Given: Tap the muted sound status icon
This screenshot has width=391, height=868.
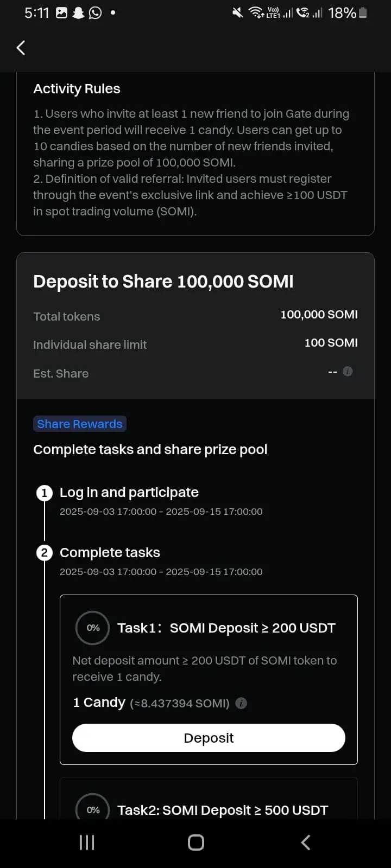Looking at the screenshot, I should [238, 12].
